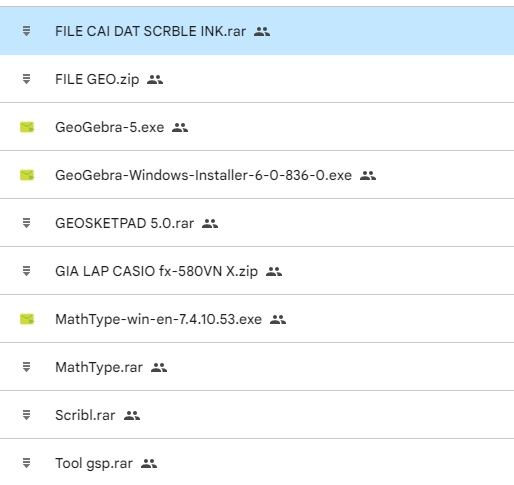The image size is (514, 485).
Task: Click the archive icon beside Scribl.rar
Action: coord(26,415)
